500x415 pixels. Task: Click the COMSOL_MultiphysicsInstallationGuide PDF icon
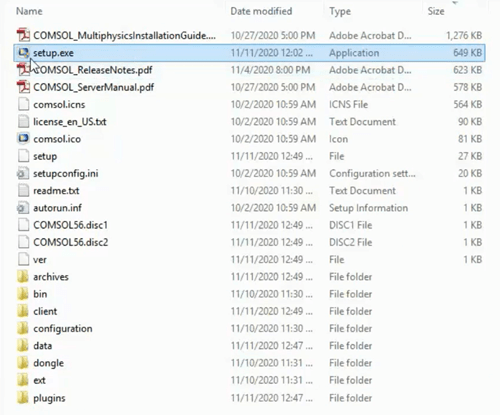[23, 35]
